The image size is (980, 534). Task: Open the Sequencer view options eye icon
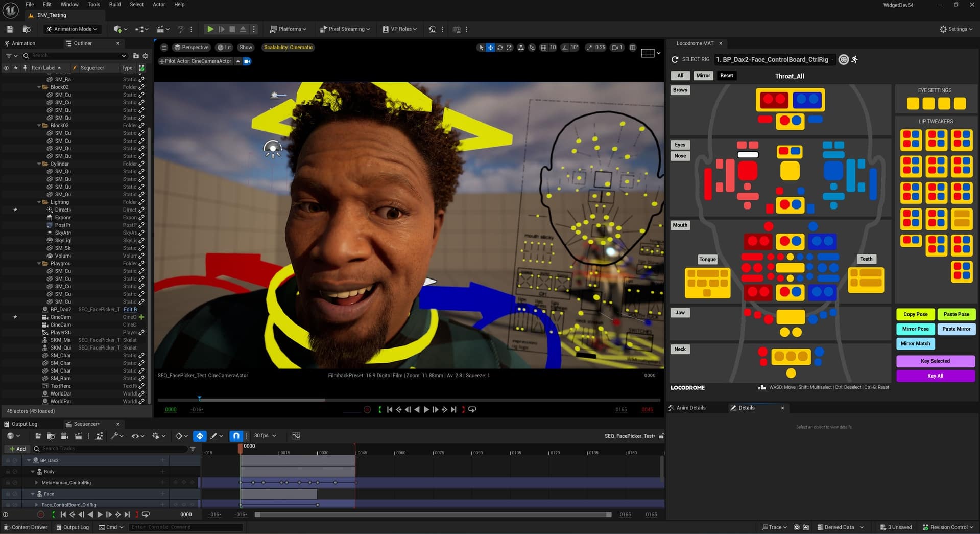pos(135,435)
